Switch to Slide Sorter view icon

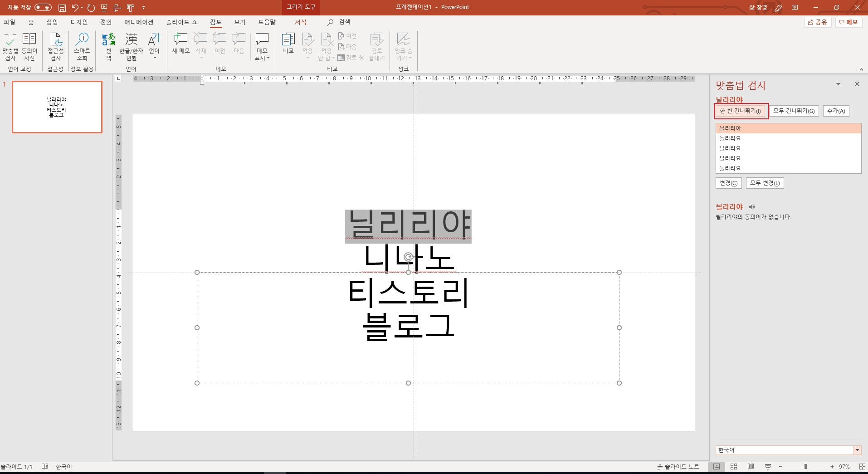[734, 466]
